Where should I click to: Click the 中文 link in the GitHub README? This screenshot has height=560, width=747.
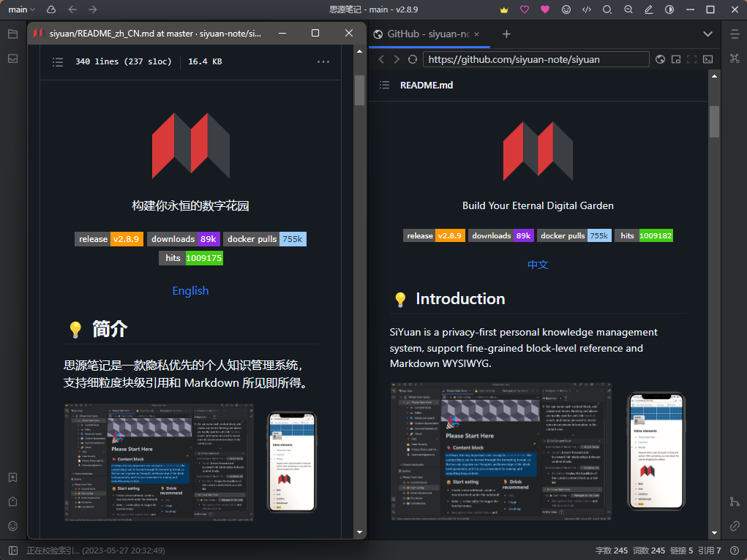pyautogui.click(x=538, y=265)
